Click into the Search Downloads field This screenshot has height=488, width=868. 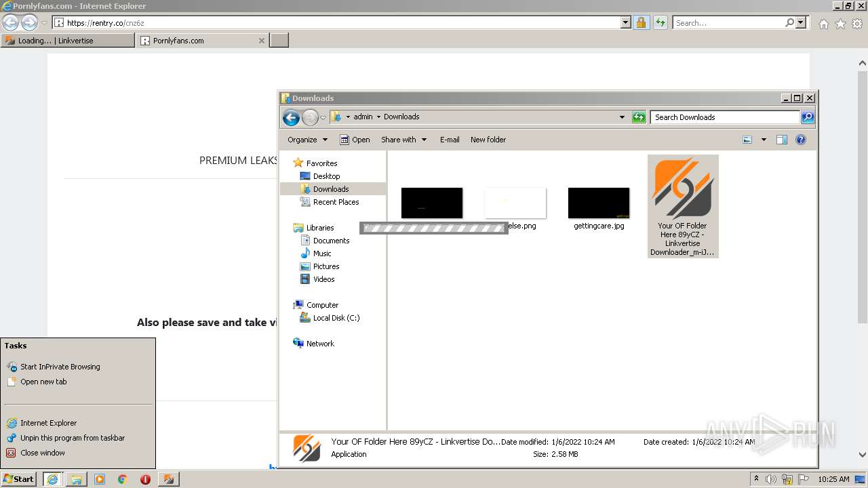725,117
